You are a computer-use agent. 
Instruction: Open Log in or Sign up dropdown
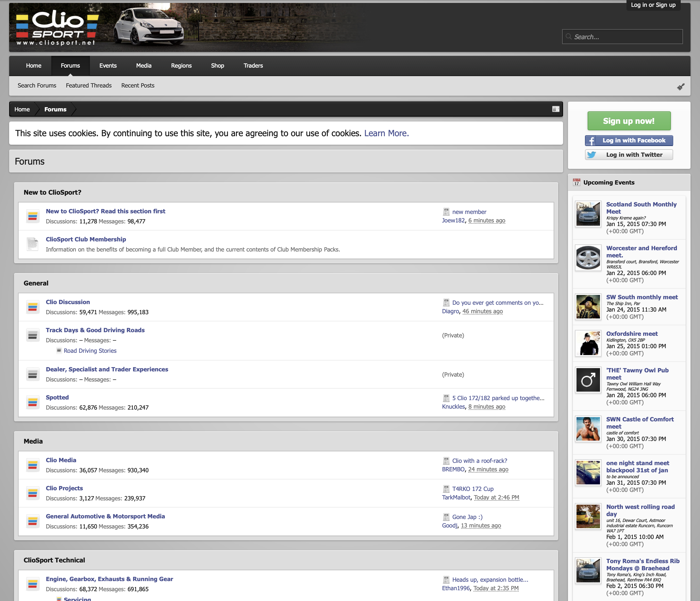(x=653, y=5)
